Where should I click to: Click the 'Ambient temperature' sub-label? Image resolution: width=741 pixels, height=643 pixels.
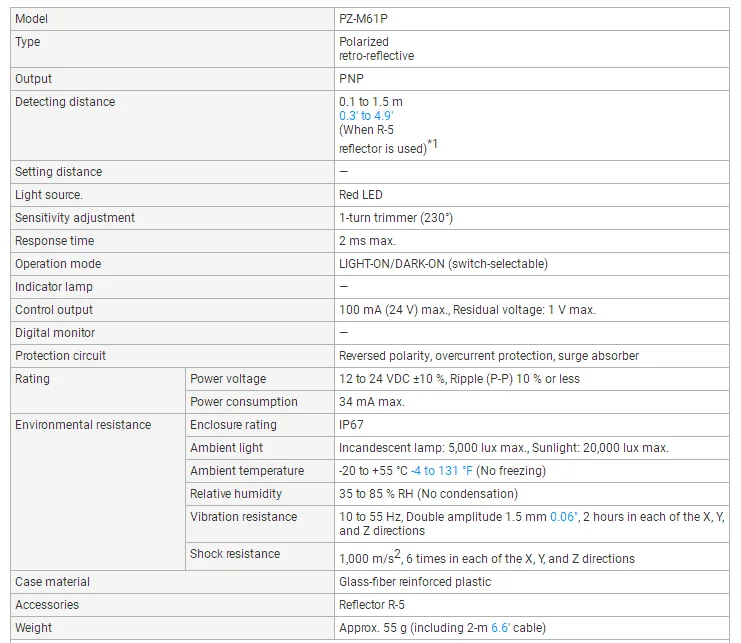coord(247,471)
